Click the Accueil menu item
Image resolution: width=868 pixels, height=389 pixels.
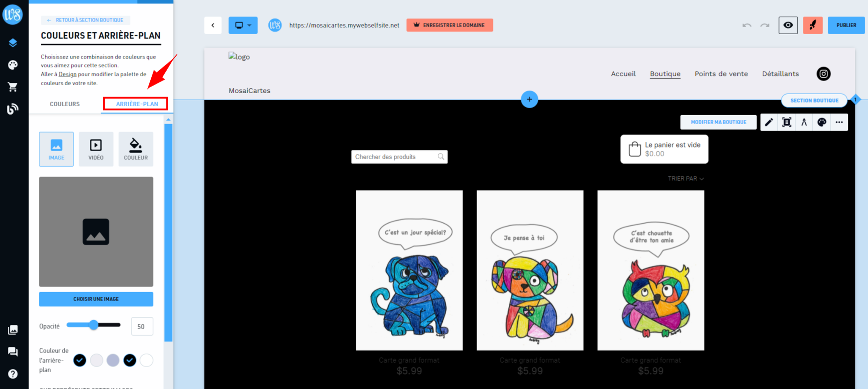pyautogui.click(x=623, y=74)
